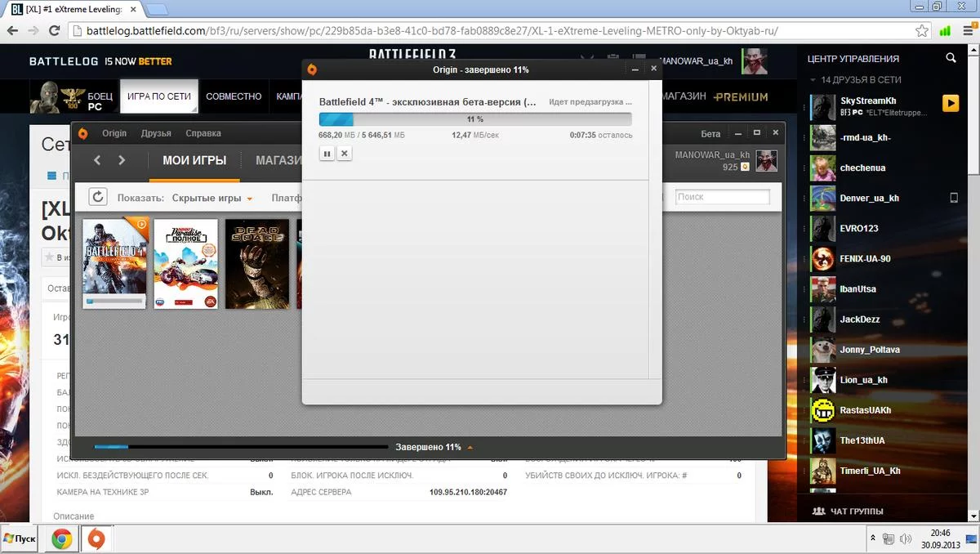Switch to МАГАЗИН tab in Origin
Image resolution: width=980 pixels, height=554 pixels.
278,160
